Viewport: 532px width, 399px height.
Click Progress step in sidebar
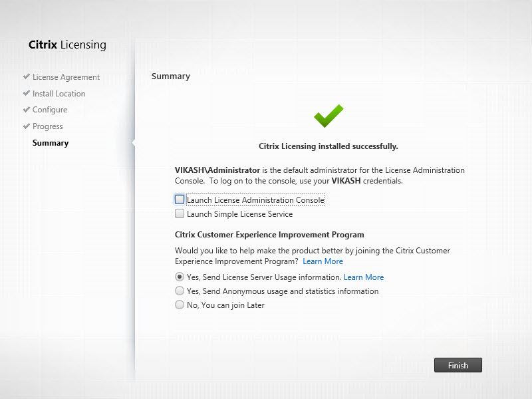(47, 126)
